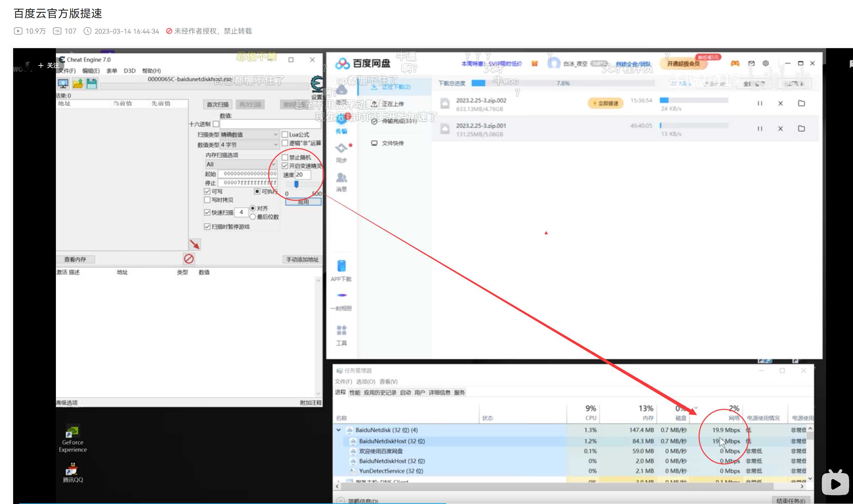Click the red clear list circle icon
This screenshot has height=504, width=853.
189,259
